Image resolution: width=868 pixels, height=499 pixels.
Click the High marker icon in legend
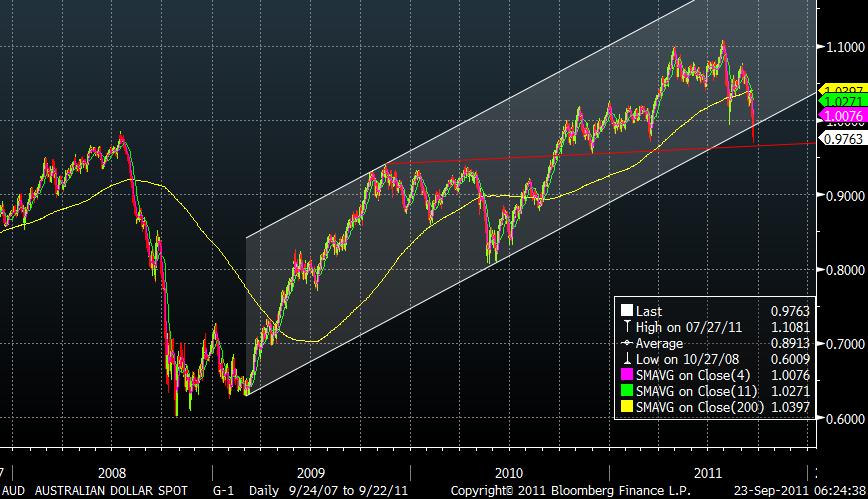(627, 328)
